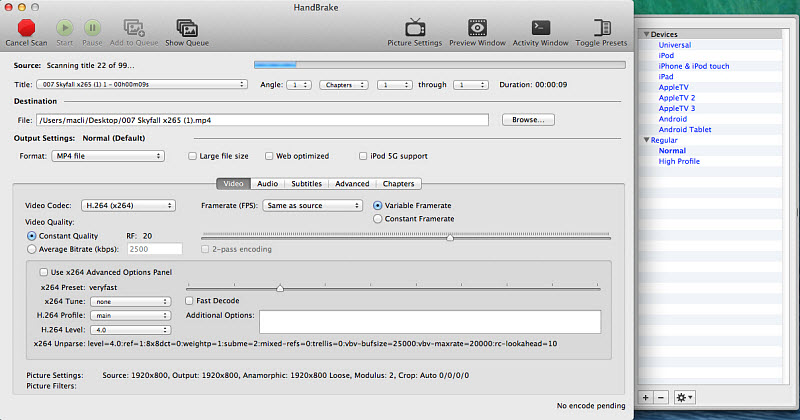Image resolution: width=800 pixels, height=420 pixels.
Task: Open the end chapter dropdown after through
Action: tap(471, 85)
